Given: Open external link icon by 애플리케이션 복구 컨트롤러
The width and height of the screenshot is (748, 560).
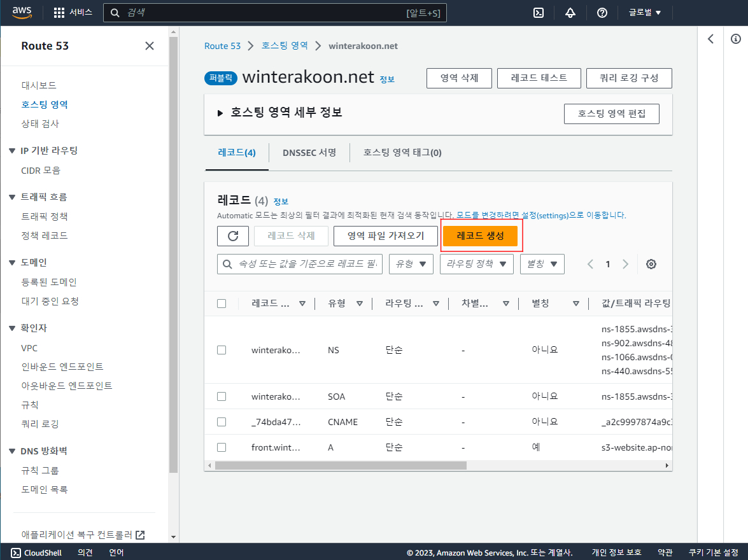Looking at the screenshot, I should pyautogui.click(x=140, y=535).
